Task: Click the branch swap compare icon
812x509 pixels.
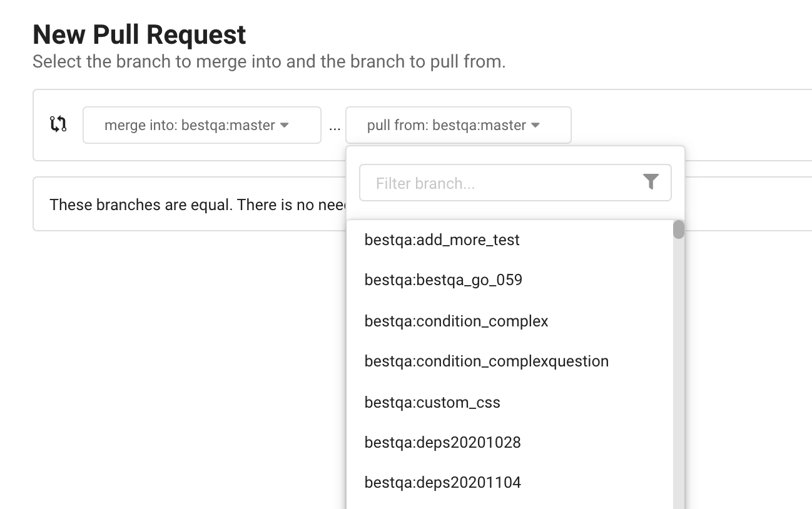Action: click(x=58, y=124)
